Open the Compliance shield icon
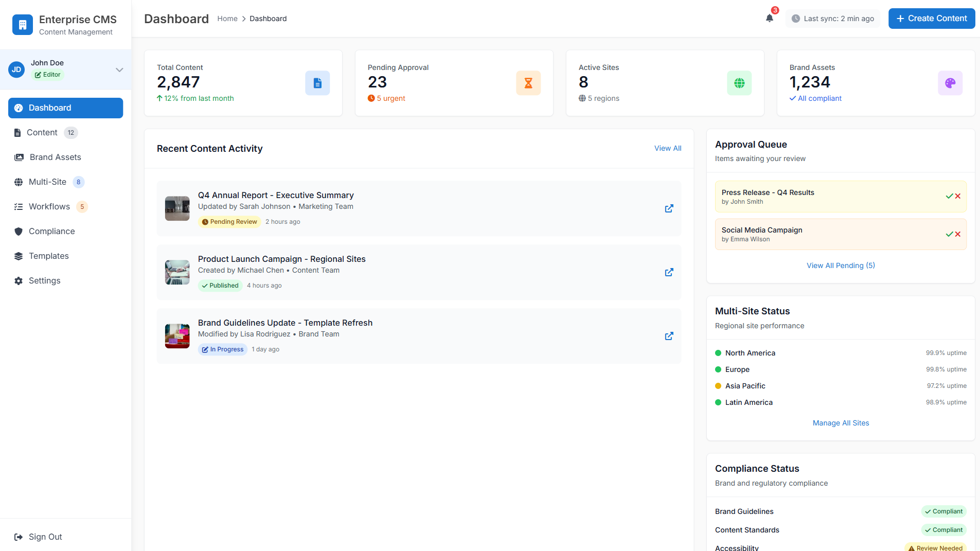 click(x=19, y=231)
